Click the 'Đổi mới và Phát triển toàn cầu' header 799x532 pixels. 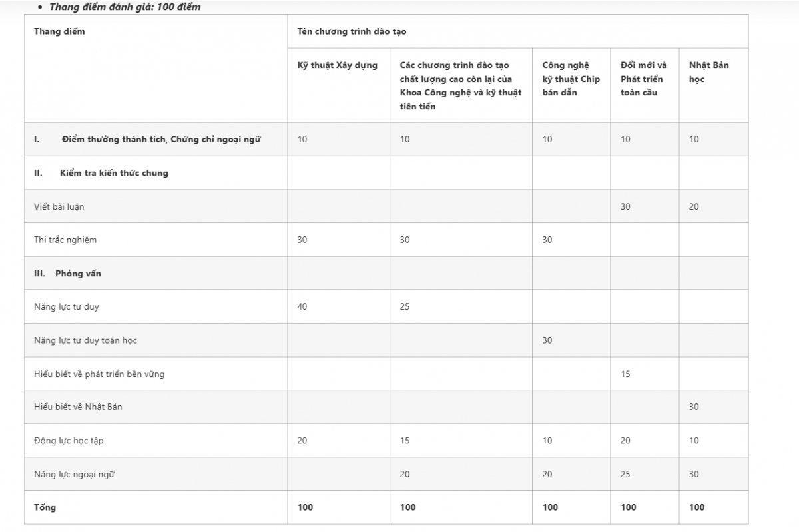coord(643,79)
